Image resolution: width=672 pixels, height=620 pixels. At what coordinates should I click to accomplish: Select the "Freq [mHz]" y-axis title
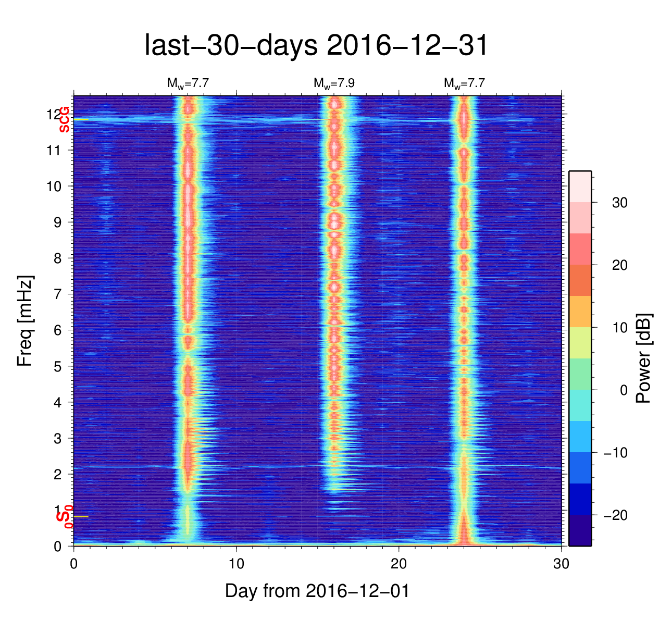tap(25, 321)
